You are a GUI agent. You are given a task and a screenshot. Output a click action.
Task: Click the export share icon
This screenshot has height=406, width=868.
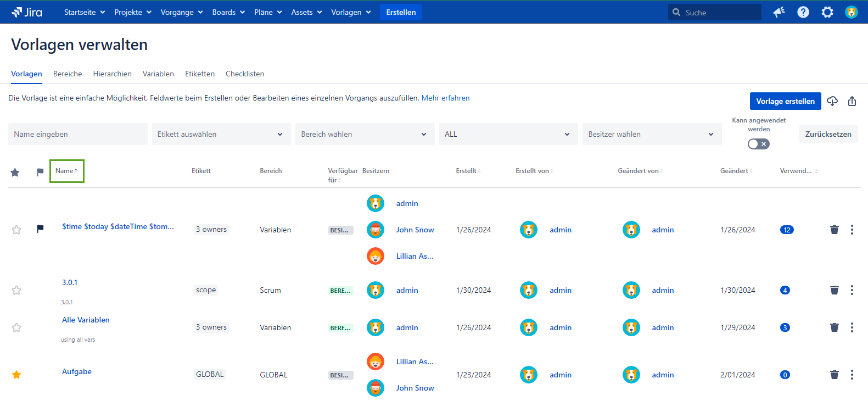[852, 101]
